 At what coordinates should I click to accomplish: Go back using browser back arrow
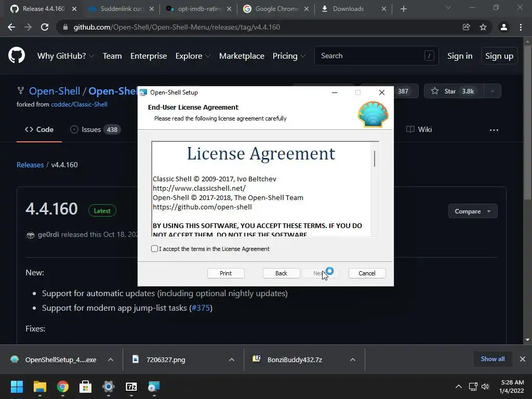point(11,27)
